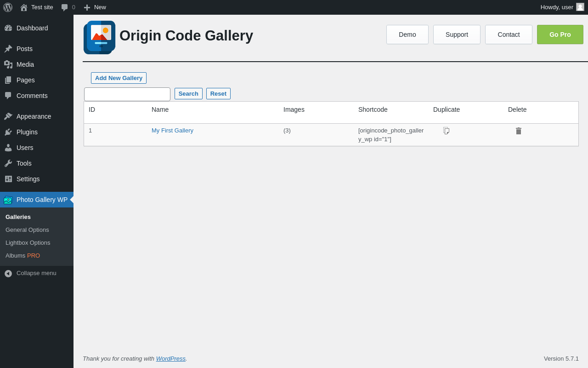Click the Dashboard gauge icon
The width and height of the screenshot is (588, 368).
pos(8,28)
